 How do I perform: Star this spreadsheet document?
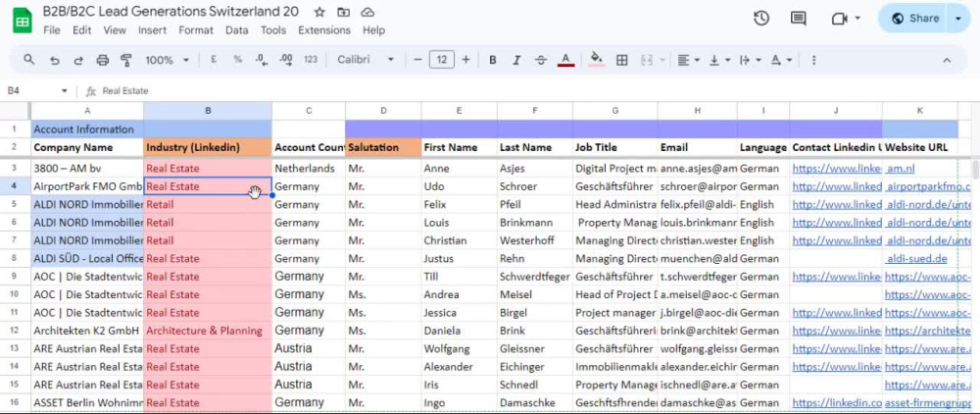pyautogui.click(x=319, y=12)
